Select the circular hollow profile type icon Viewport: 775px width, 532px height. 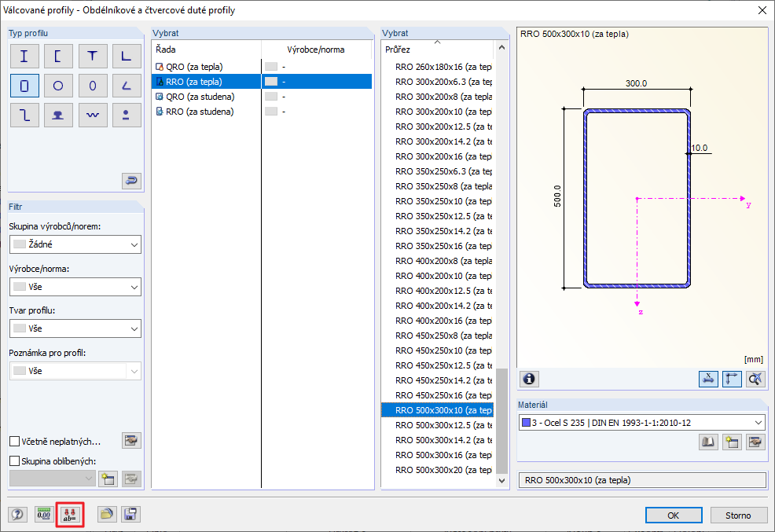tap(58, 86)
